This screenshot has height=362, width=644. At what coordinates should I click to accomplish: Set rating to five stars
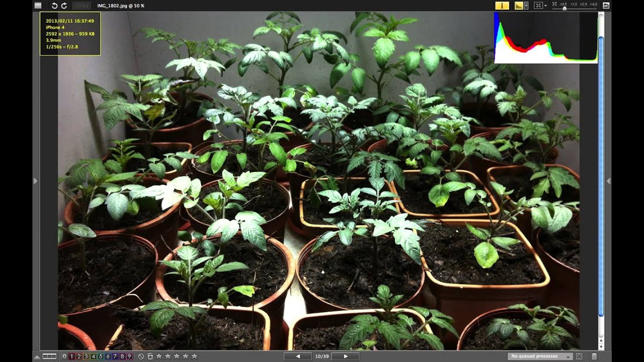[194, 356]
